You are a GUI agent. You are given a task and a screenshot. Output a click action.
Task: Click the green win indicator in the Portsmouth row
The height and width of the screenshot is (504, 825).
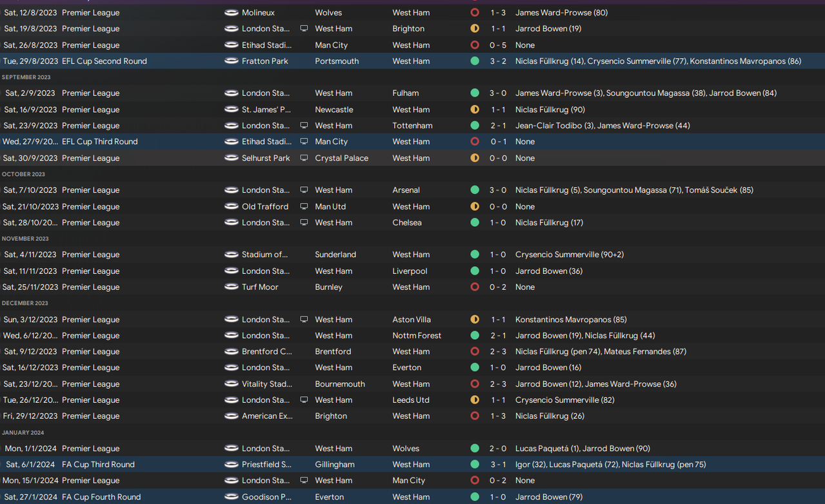(x=475, y=61)
